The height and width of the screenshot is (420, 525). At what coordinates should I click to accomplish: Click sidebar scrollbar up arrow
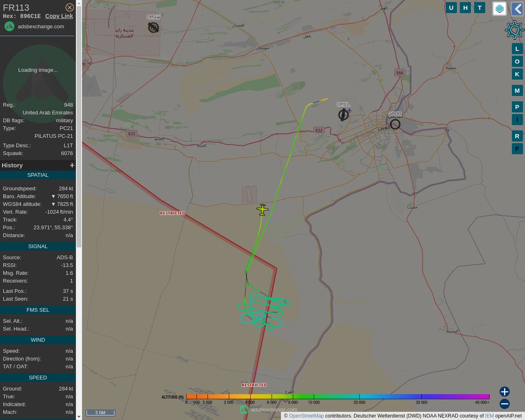pos(79,3)
